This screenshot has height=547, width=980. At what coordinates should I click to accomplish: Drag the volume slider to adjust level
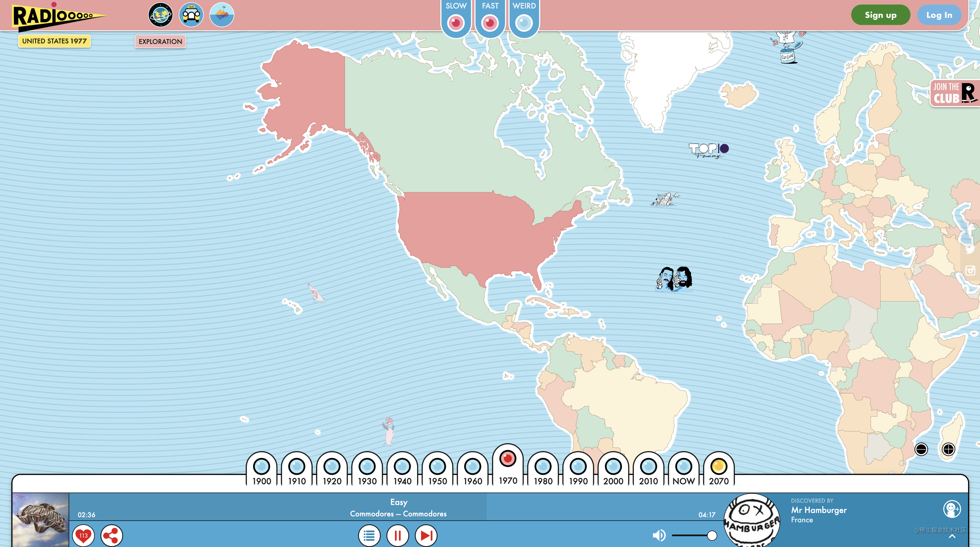(711, 535)
